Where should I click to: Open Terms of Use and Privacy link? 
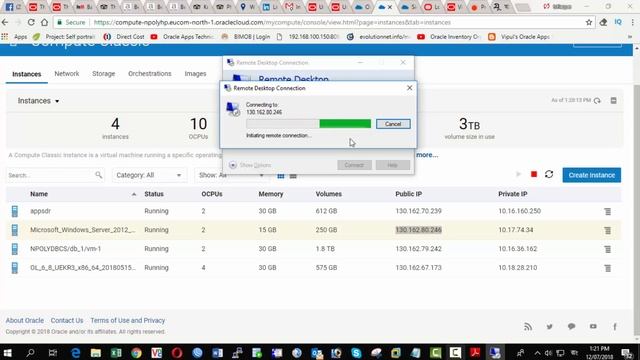pos(127,320)
